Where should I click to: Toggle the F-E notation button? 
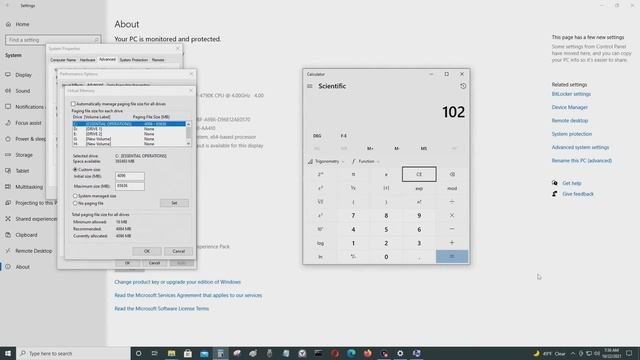click(x=344, y=136)
